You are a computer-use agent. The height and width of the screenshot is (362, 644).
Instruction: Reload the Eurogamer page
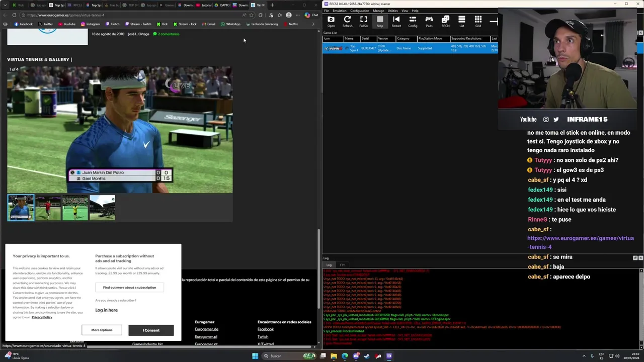tap(14, 15)
